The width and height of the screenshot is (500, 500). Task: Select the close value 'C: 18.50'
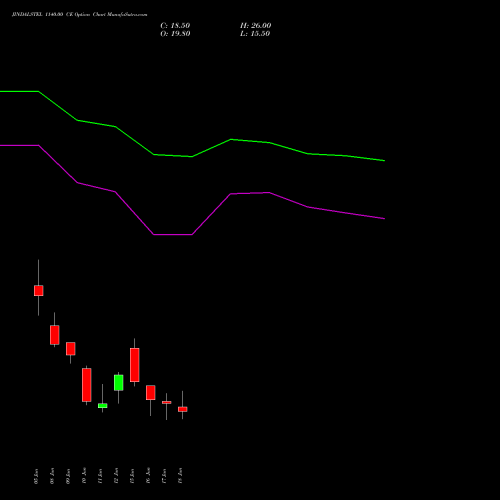coord(175,26)
